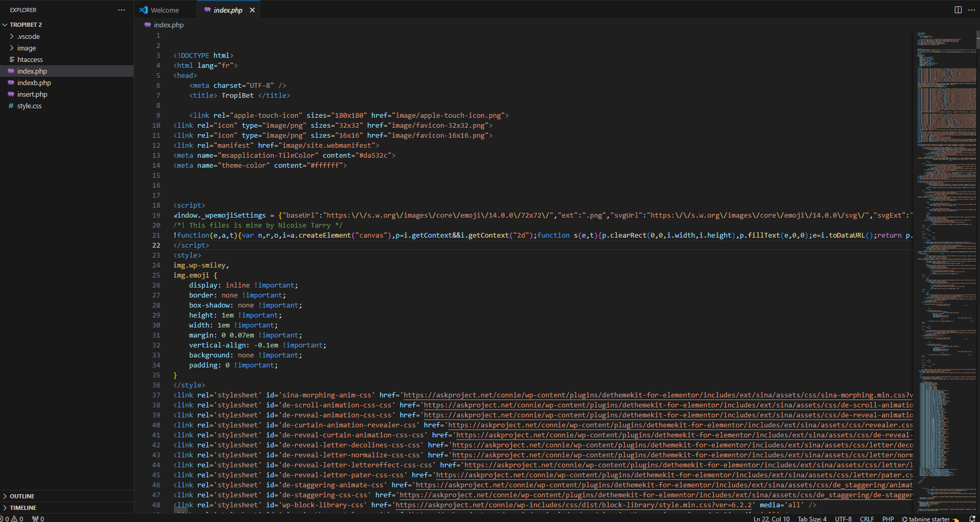The height and width of the screenshot is (522, 980).
Task: Expand the TIMELINE section
Action: click(67, 507)
